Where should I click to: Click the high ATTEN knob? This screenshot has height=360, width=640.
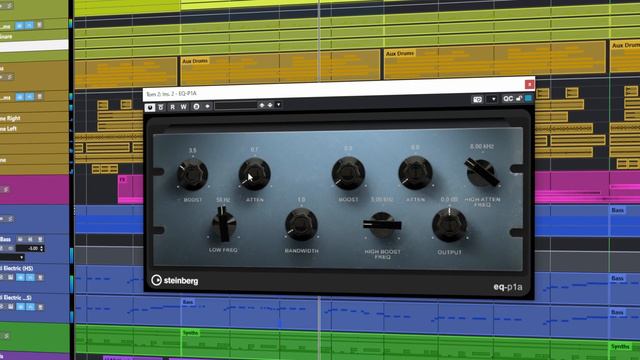point(415,173)
